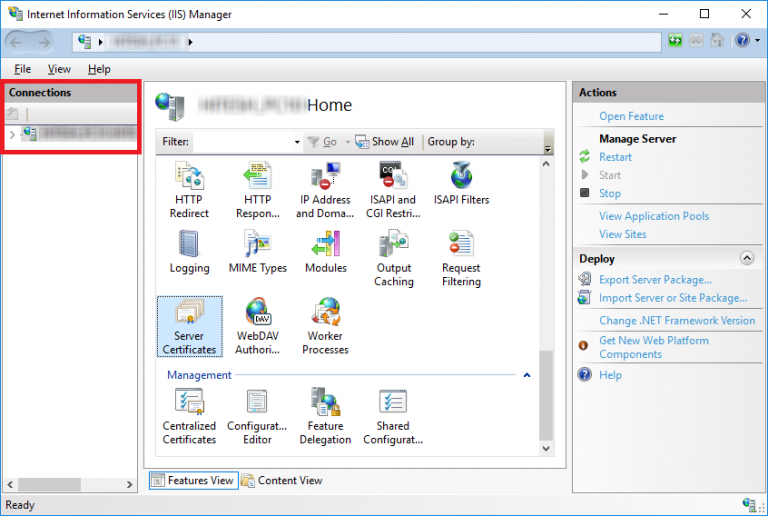The height and width of the screenshot is (516, 768).
Task: Open the View menu
Action: tap(59, 69)
